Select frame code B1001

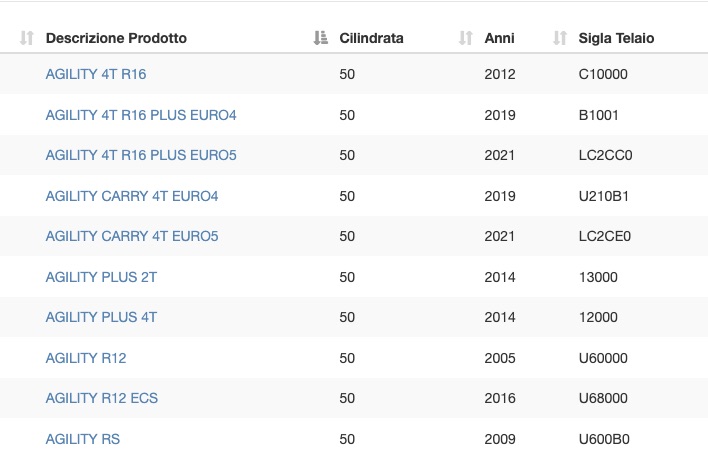coord(598,115)
